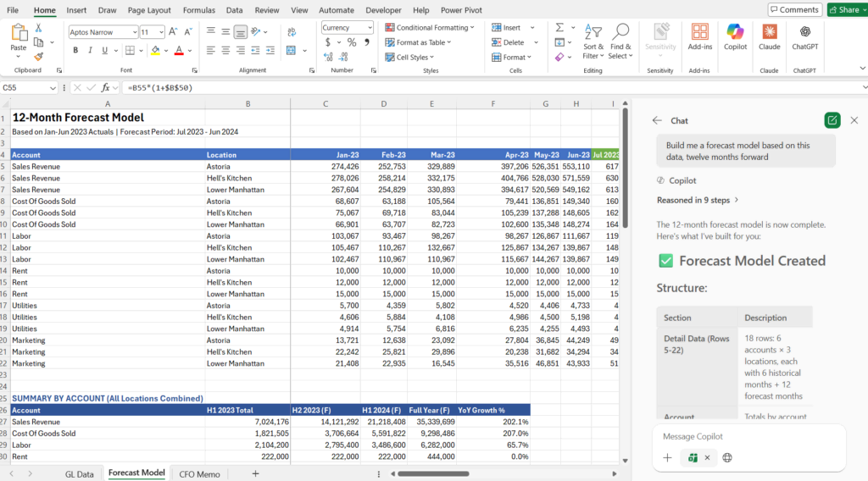
Task: Open the font size dropdown
Action: [161, 32]
